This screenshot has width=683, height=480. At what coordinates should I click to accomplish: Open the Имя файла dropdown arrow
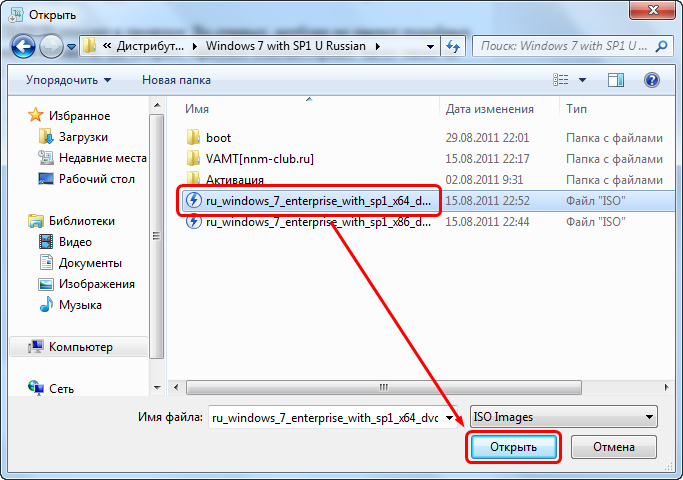coord(450,417)
